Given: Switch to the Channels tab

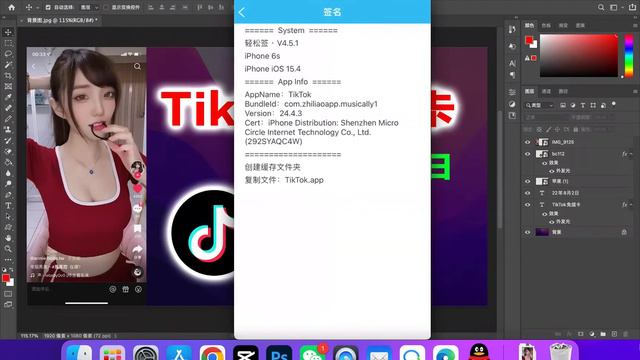Looking at the screenshot, I should 546,91.
